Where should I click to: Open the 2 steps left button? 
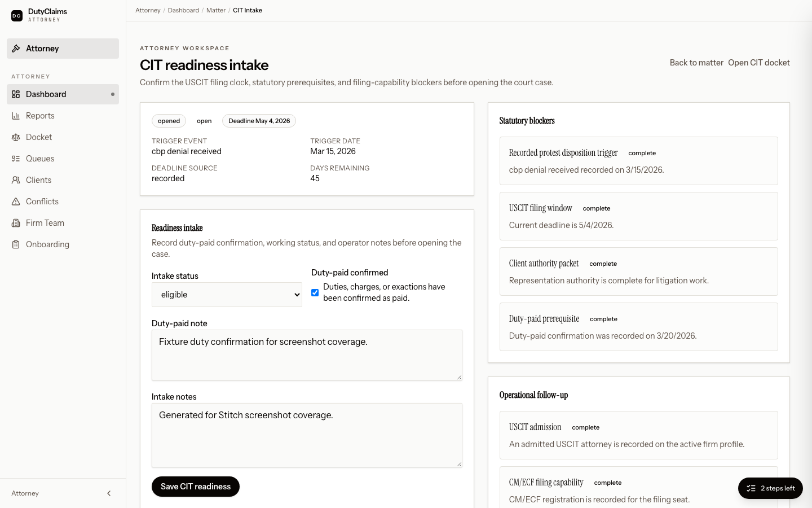tap(770, 488)
